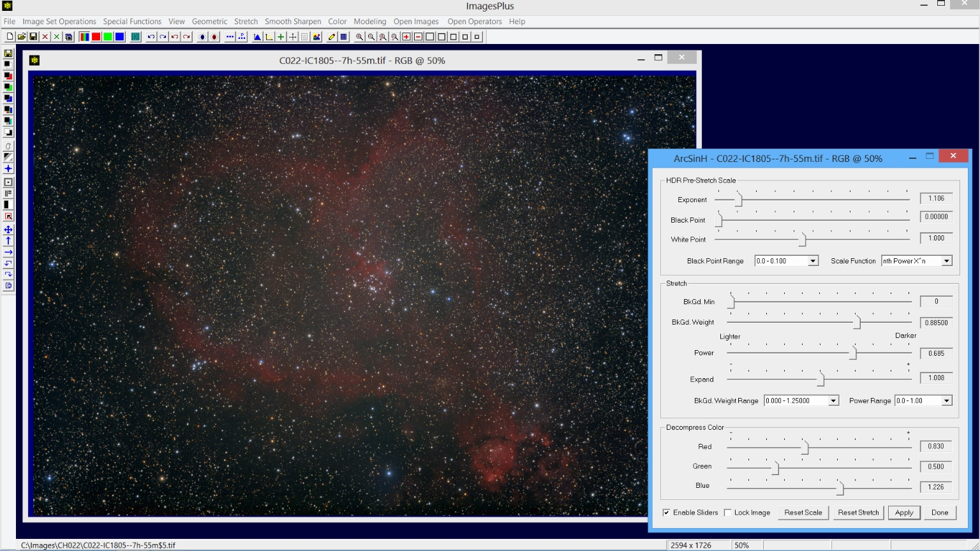Click the BkGd. Weight slider handle

click(x=857, y=323)
